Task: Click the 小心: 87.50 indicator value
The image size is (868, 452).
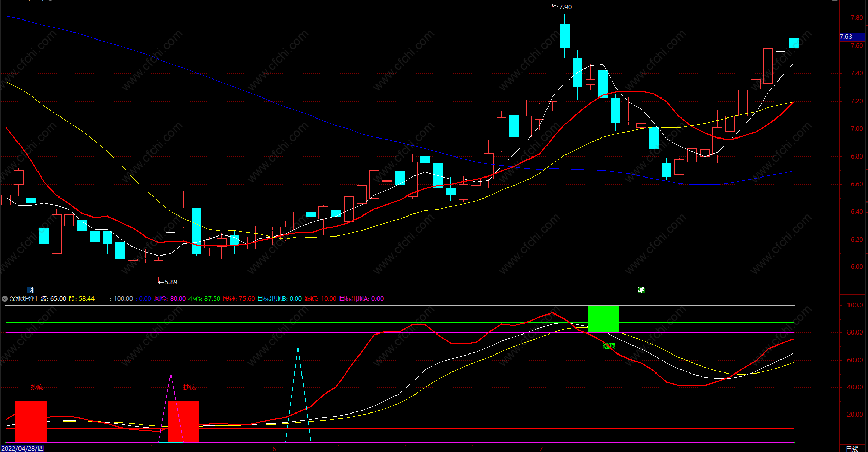Action: [x=204, y=299]
